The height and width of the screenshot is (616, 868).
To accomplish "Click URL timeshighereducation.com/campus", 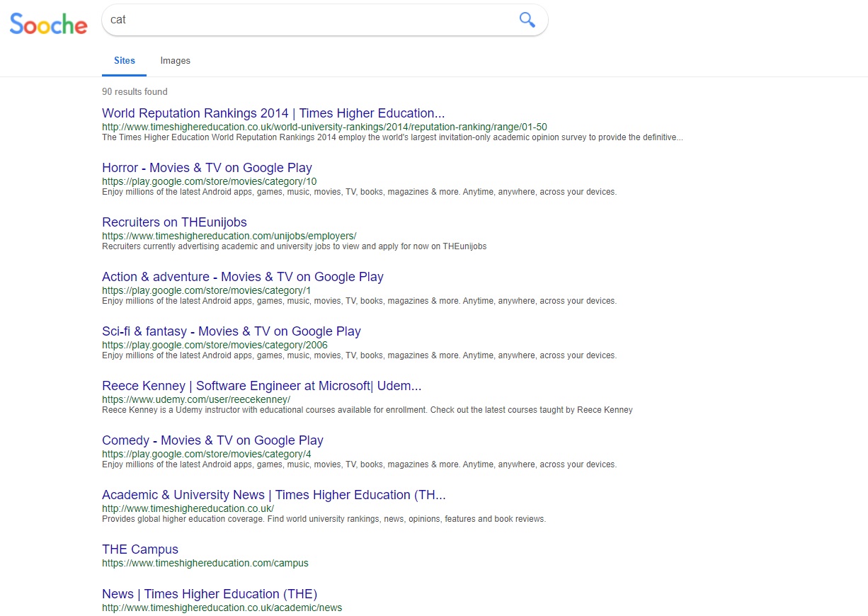I will click(205, 564).
